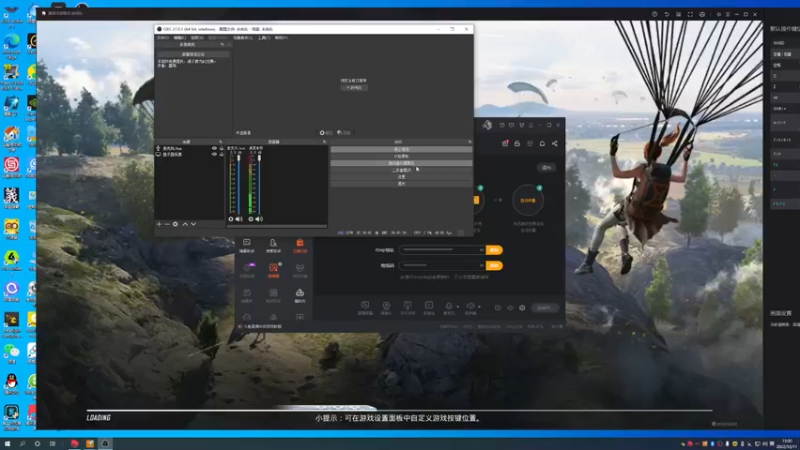Click the highlighted virtual camera button in OBS controls
This screenshot has height=450, width=800.
401,163
